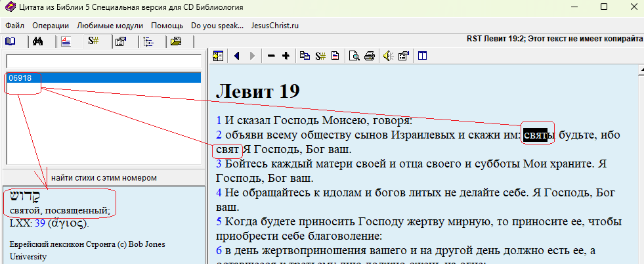Go back with the blue left arrow
Image resolution: width=644 pixels, height=264 pixels.
[236, 56]
